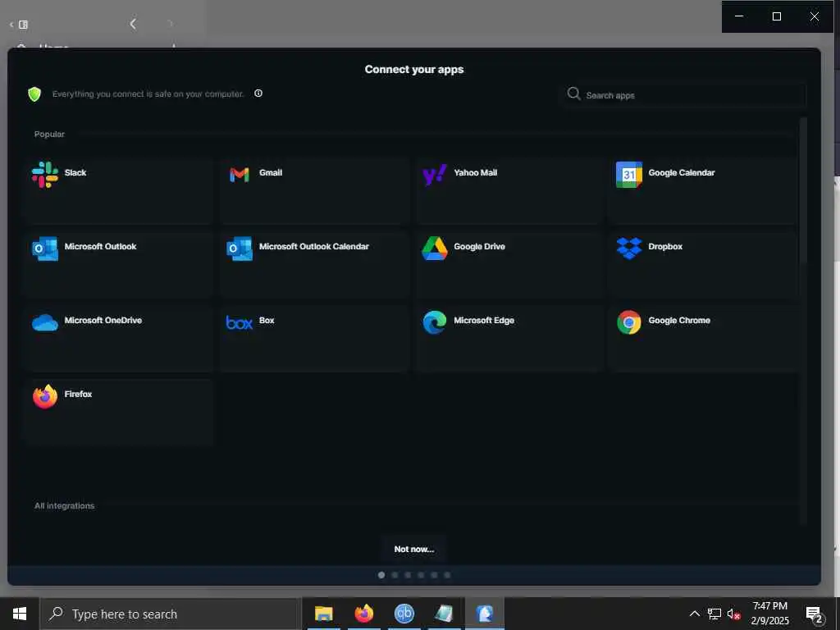Image resolution: width=840 pixels, height=630 pixels.
Task: Click the info icon beside safety message
Action: click(258, 94)
